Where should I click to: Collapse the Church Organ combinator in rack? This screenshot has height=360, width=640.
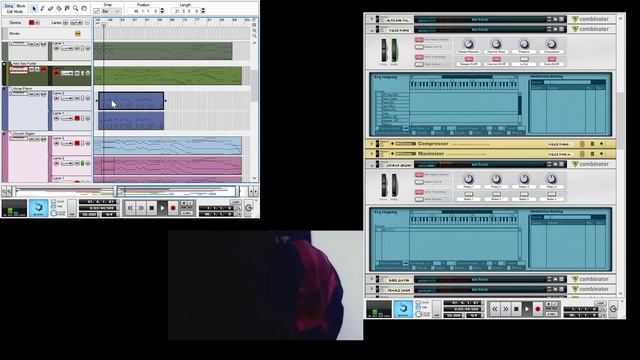pos(372,165)
